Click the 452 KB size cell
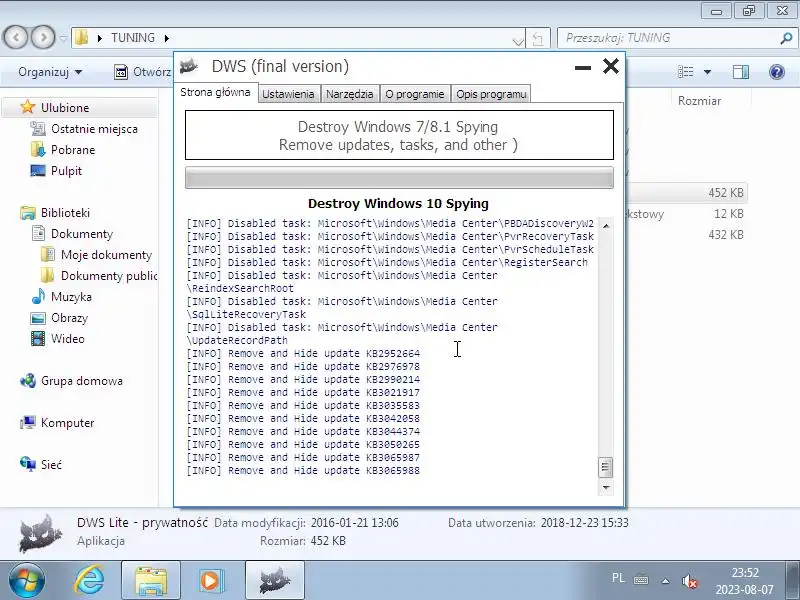Viewport: 800px width, 600px height. pyautogui.click(x=726, y=193)
